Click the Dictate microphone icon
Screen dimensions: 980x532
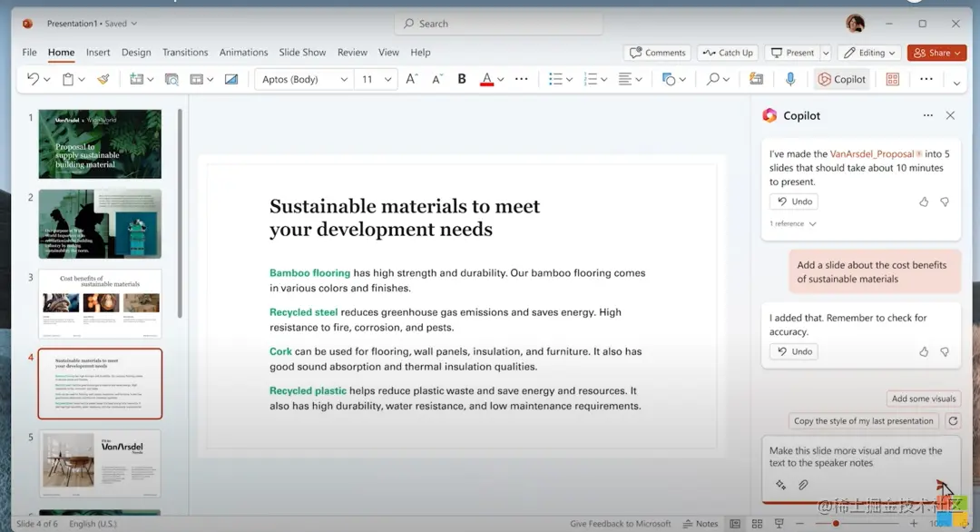pyautogui.click(x=790, y=79)
